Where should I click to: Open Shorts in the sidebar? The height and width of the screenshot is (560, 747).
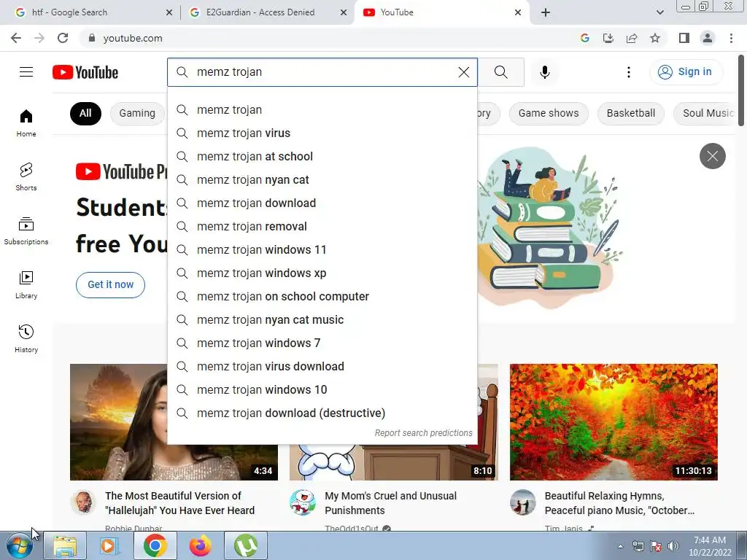pos(26,176)
